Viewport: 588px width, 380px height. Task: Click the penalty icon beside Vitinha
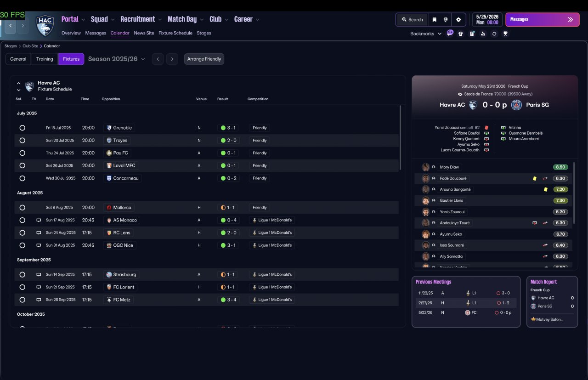503,127
